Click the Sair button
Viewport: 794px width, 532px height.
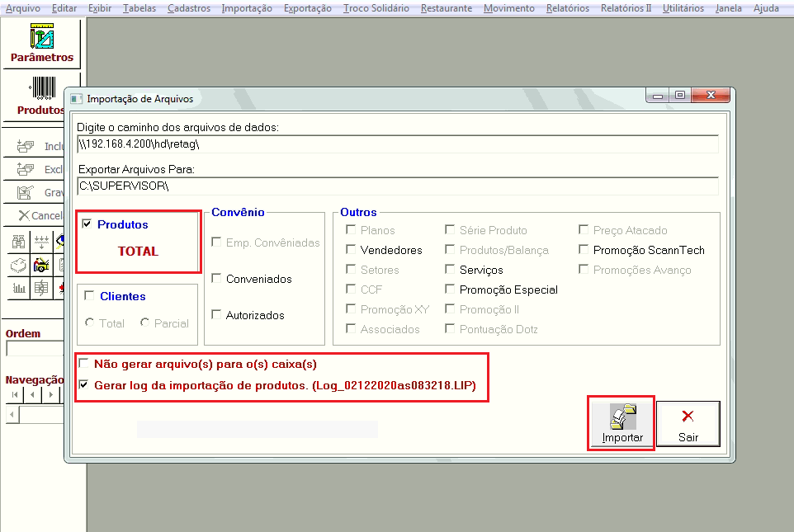[688, 423]
